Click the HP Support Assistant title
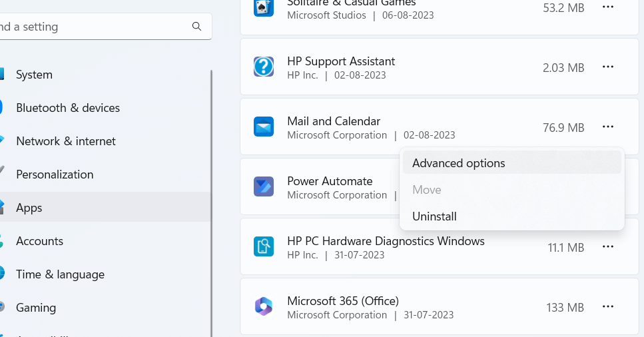 [341, 61]
